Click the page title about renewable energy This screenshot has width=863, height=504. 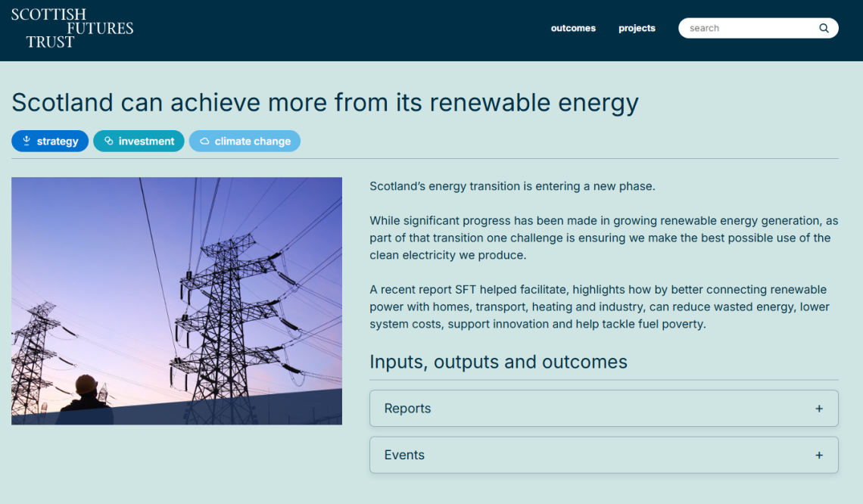coord(326,103)
